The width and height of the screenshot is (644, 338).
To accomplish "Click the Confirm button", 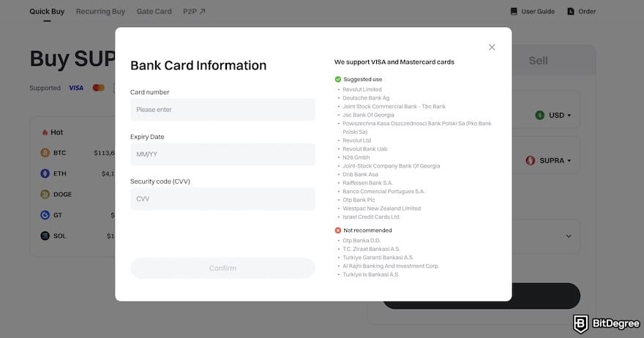I will [x=222, y=268].
